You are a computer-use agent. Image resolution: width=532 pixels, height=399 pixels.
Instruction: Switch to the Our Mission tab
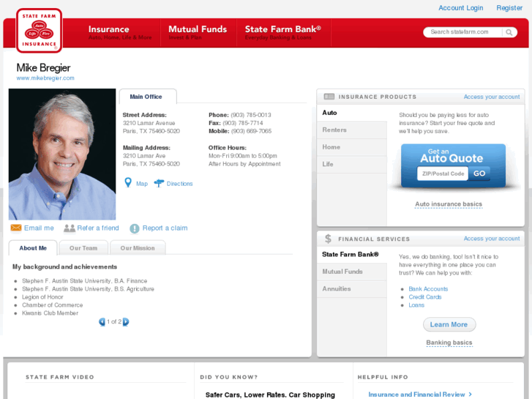point(138,248)
